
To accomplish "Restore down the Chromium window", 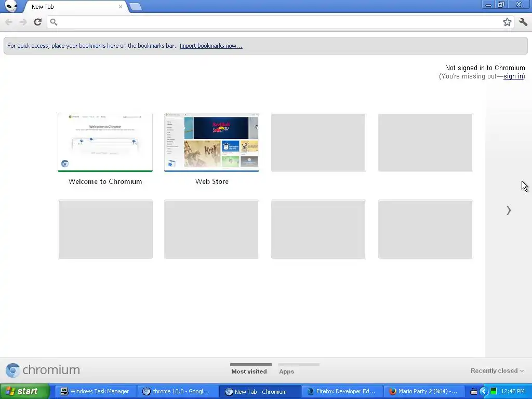I will pyautogui.click(x=501, y=5).
